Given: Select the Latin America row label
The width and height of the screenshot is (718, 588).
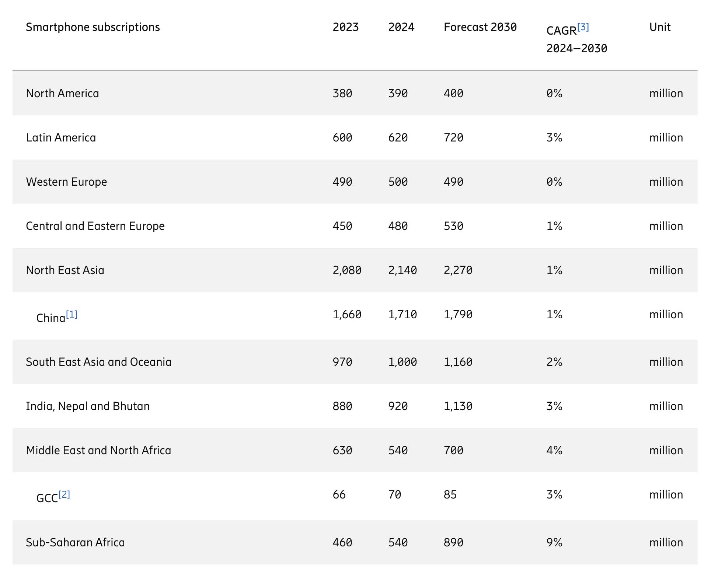Looking at the screenshot, I should pos(61,137).
